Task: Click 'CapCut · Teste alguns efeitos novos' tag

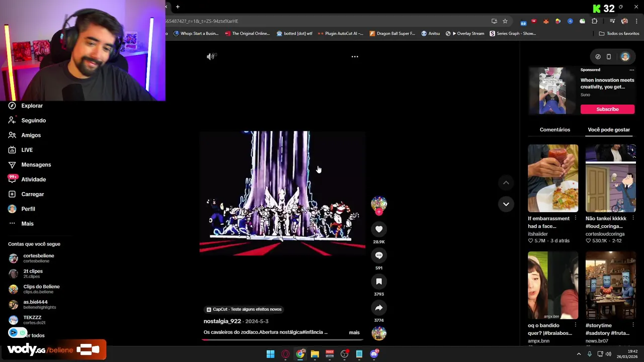Action: [244, 309]
